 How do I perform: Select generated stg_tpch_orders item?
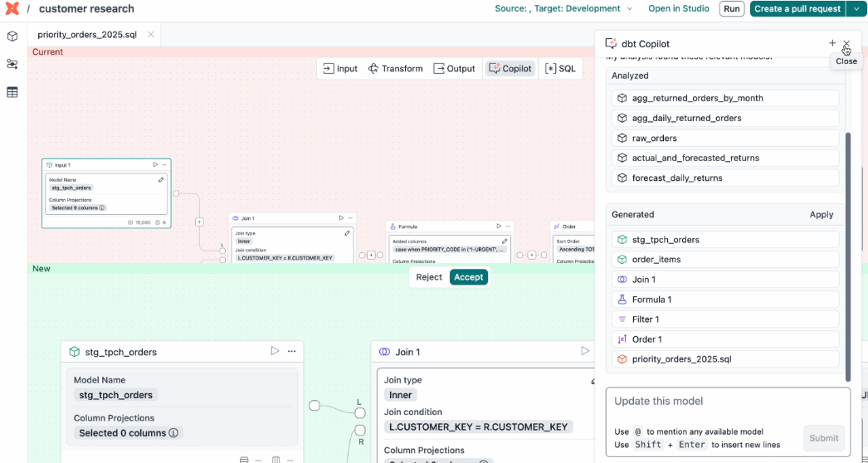click(725, 240)
